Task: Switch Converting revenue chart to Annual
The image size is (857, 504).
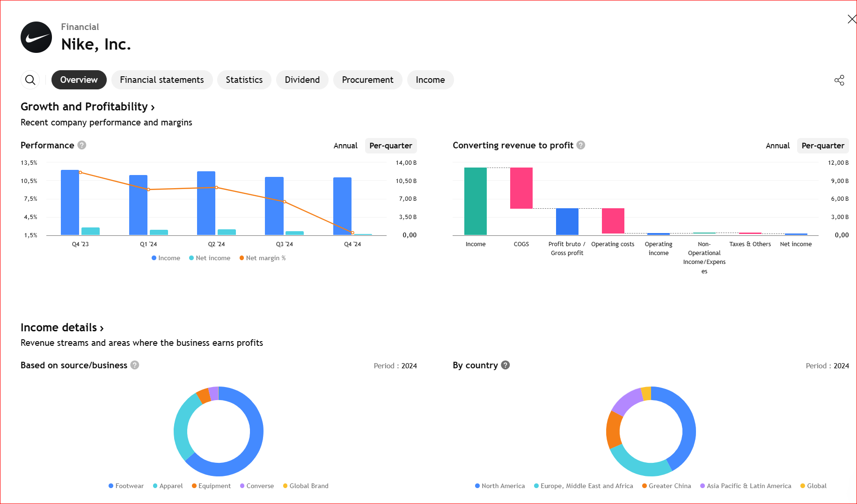Action: [777, 146]
